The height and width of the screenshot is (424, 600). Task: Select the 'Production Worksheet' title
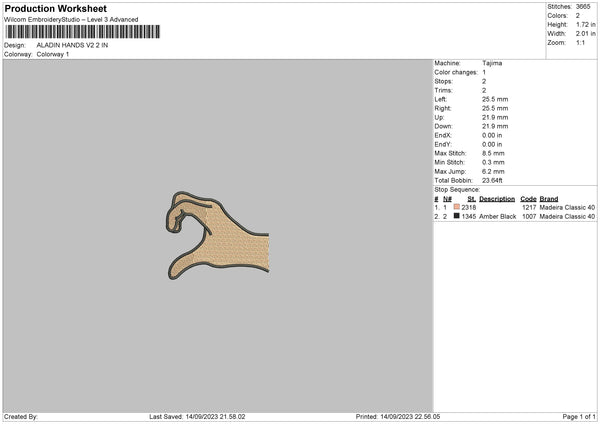point(55,8)
